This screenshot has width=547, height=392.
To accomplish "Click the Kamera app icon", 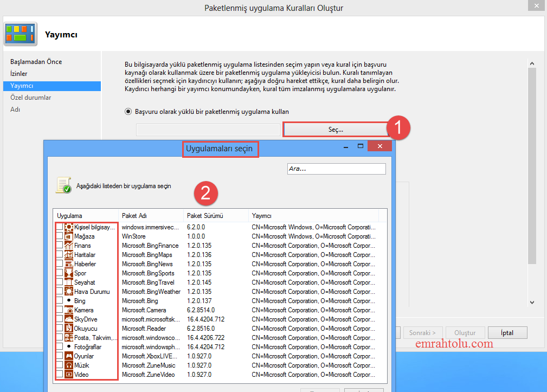I will click(x=69, y=310).
